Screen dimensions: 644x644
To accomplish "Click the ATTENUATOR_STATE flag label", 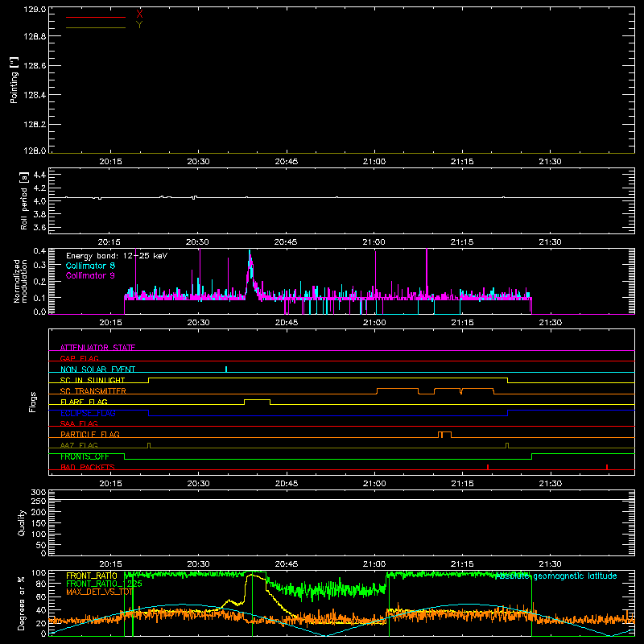I will click(x=97, y=348).
